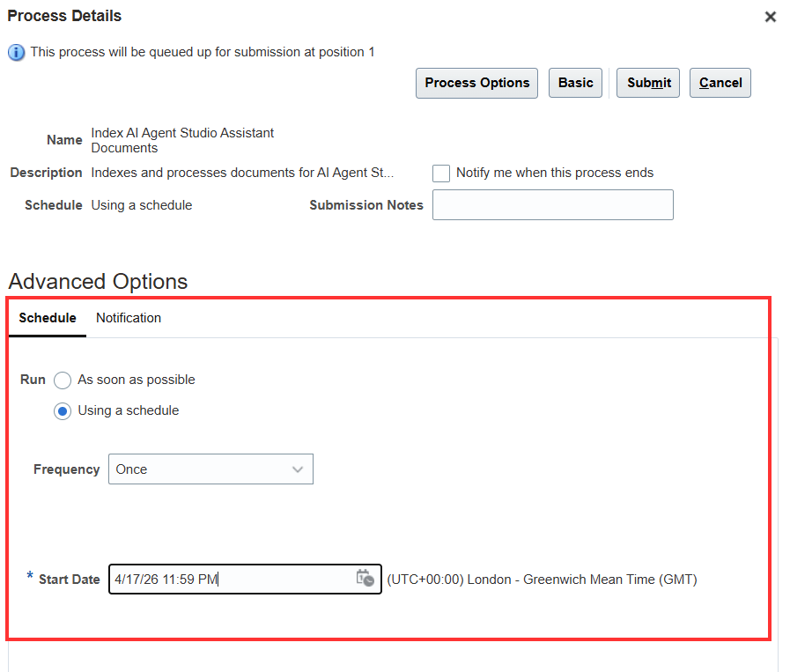The width and height of the screenshot is (790, 672).
Task: Enable Notify me when this process ends
Action: tap(441, 174)
